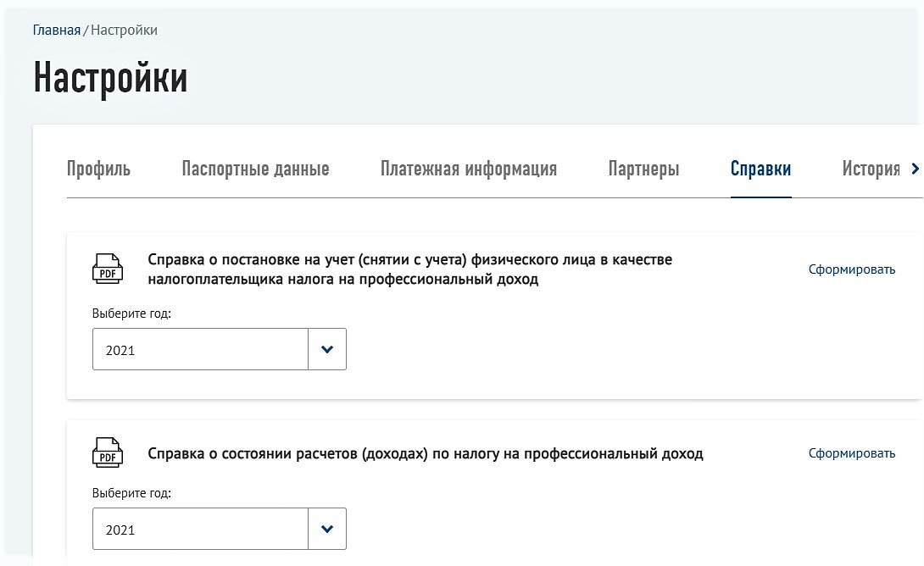Click the PDF icon for registration certificate
This screenshot has height=566, width=924.
(107, 269)
